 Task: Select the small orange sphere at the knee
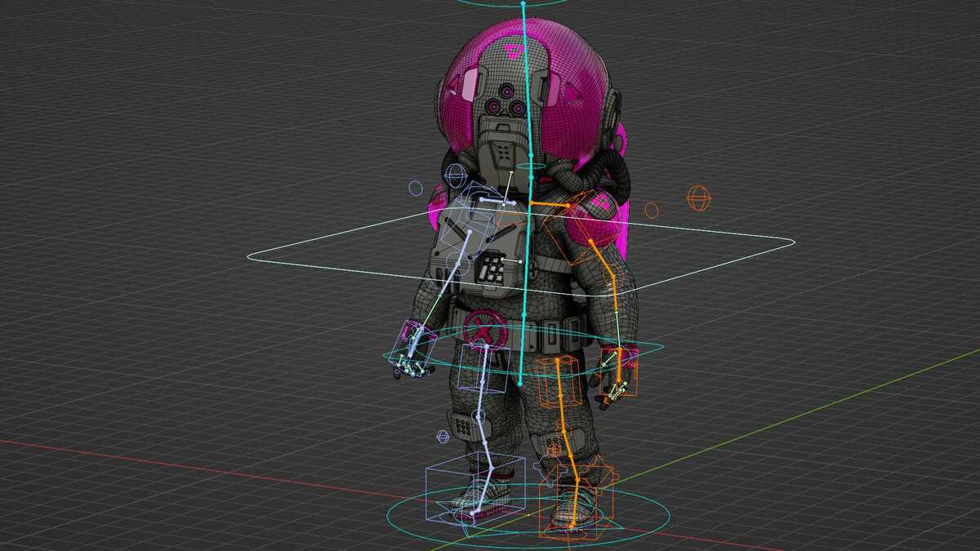coord(554,450)
